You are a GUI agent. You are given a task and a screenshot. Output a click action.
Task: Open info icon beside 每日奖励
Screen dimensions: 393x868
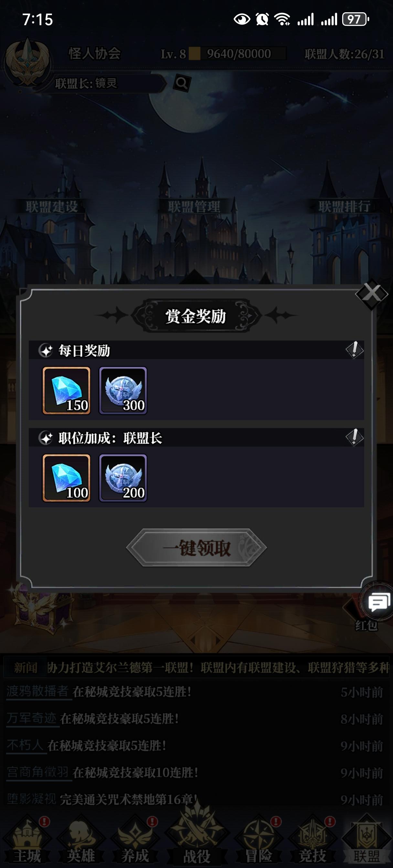[354, 350]
